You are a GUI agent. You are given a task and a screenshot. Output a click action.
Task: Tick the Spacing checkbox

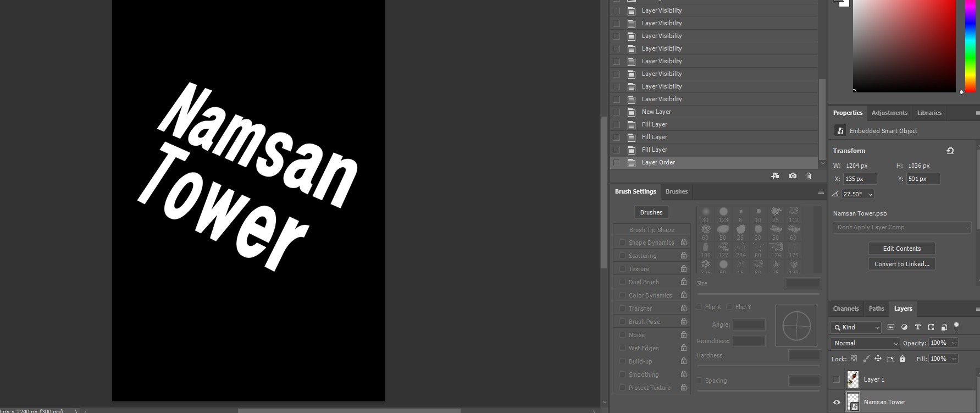(700, 381)
